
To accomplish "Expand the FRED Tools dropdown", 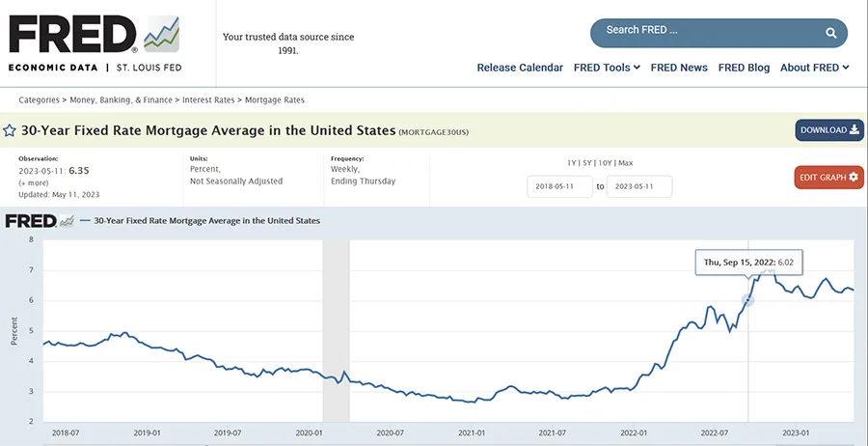I will (x=607, y=68).
